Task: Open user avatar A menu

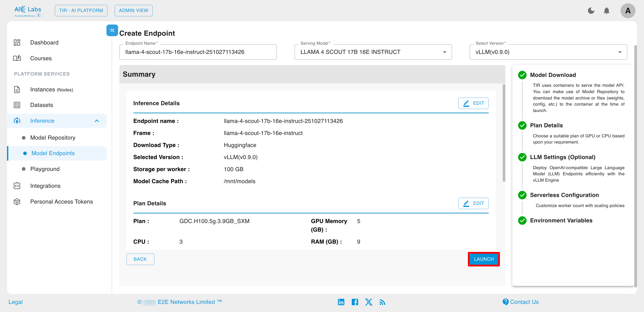Action: tap(628, 11)
